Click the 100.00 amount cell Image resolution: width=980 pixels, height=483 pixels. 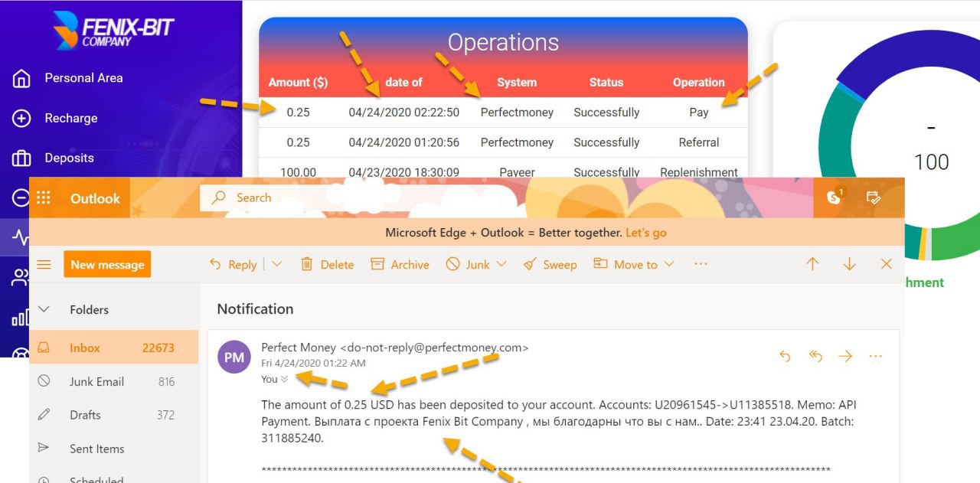pos(299,172)
